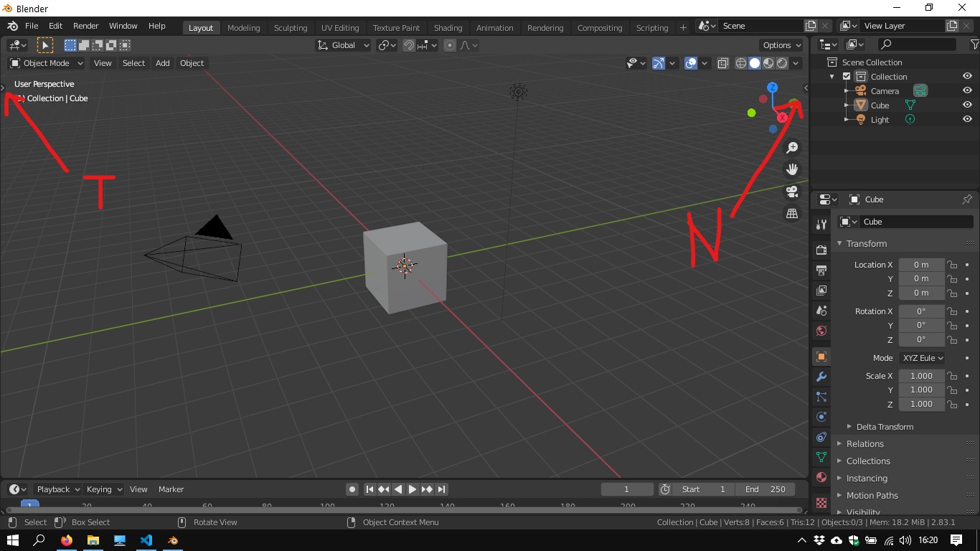Hide the Cube in outliner
The width and height of the screenshot is (980, 551).
(967, 105)
